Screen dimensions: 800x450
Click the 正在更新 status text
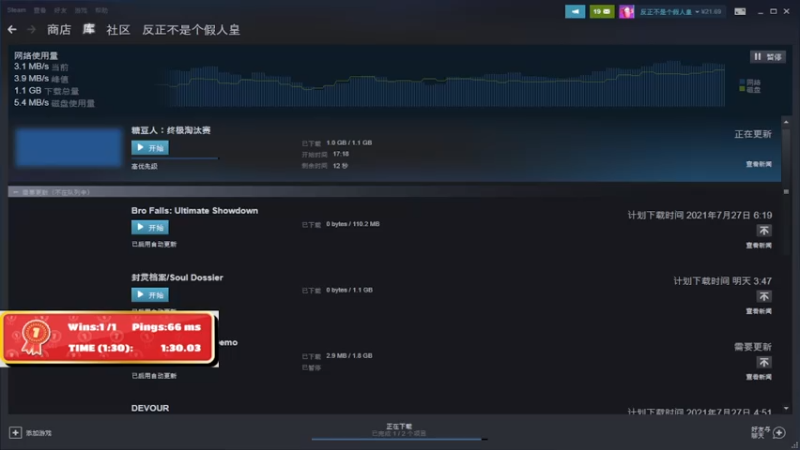coord(753,134)
